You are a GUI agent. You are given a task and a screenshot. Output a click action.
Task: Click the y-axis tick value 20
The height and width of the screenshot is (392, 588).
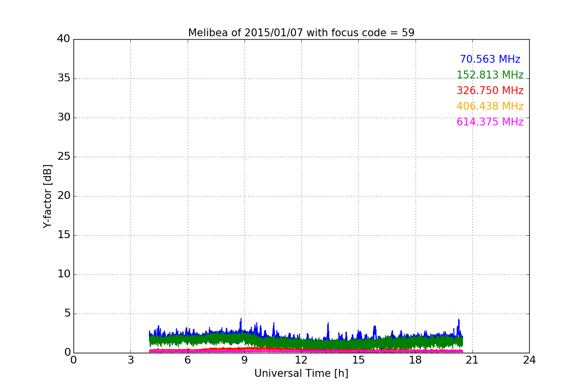pos(64,196)
